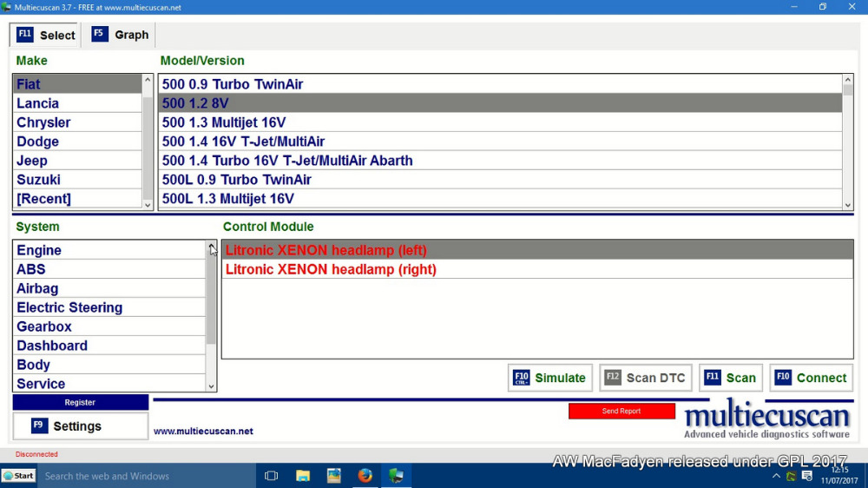
Task: Open File Explorer from the taskbar
Action: click(303, 476)
